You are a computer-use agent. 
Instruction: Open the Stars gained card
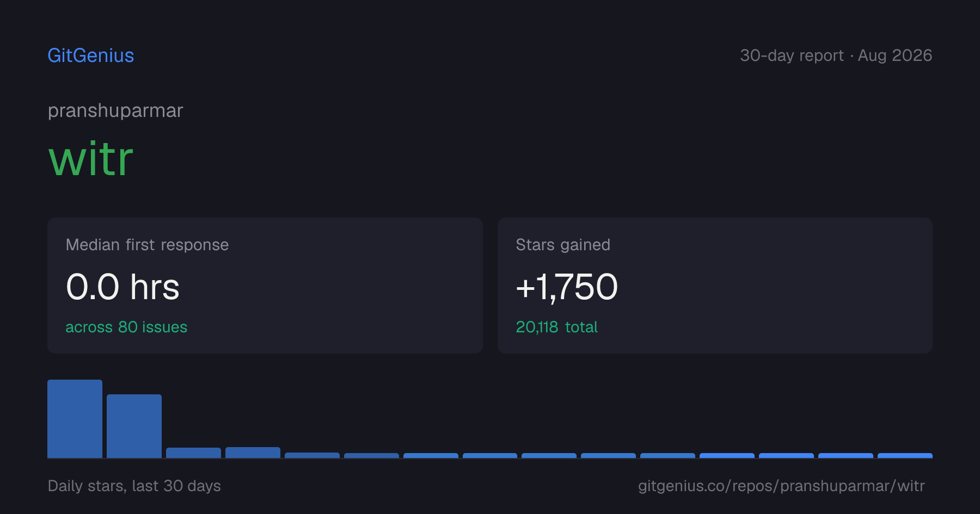pos(715,286)
